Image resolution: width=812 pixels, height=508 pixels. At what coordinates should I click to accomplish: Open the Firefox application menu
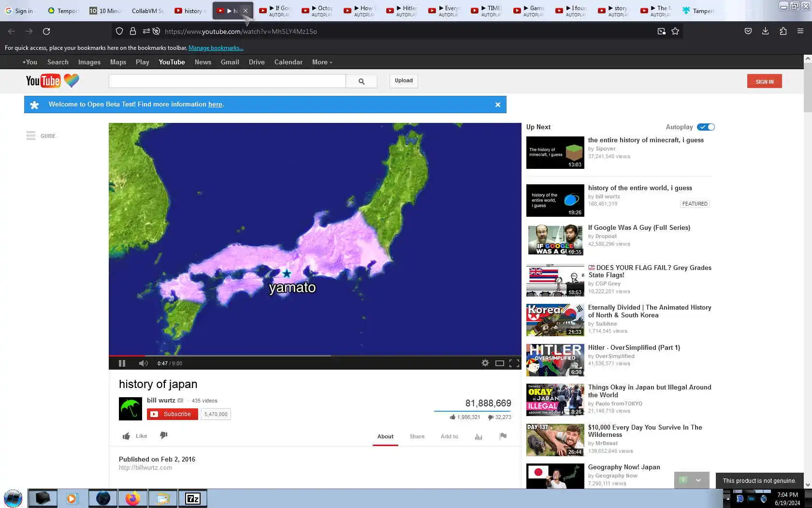800,31
